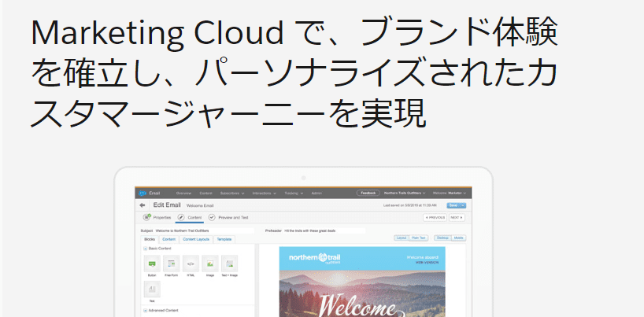The height and width of the screenshot is (317, 644).
Task: Select the Text content block
Action: click(x=152, y=289)
